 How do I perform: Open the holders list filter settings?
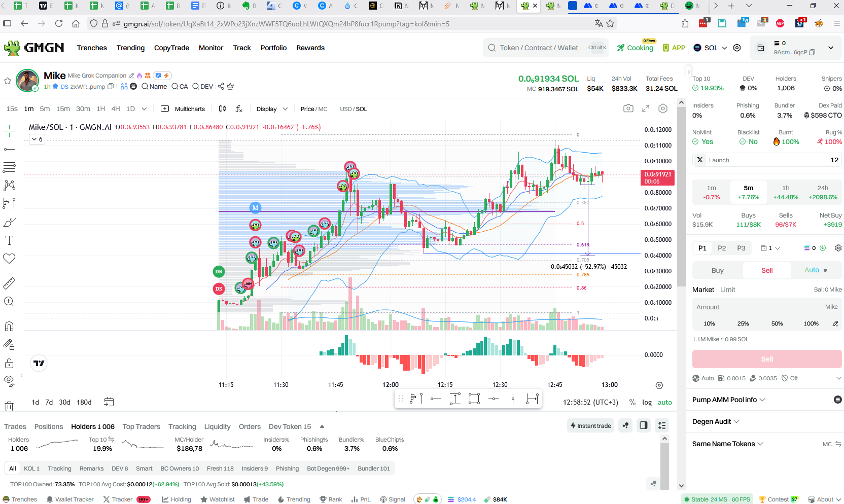[x=662, y=425]
